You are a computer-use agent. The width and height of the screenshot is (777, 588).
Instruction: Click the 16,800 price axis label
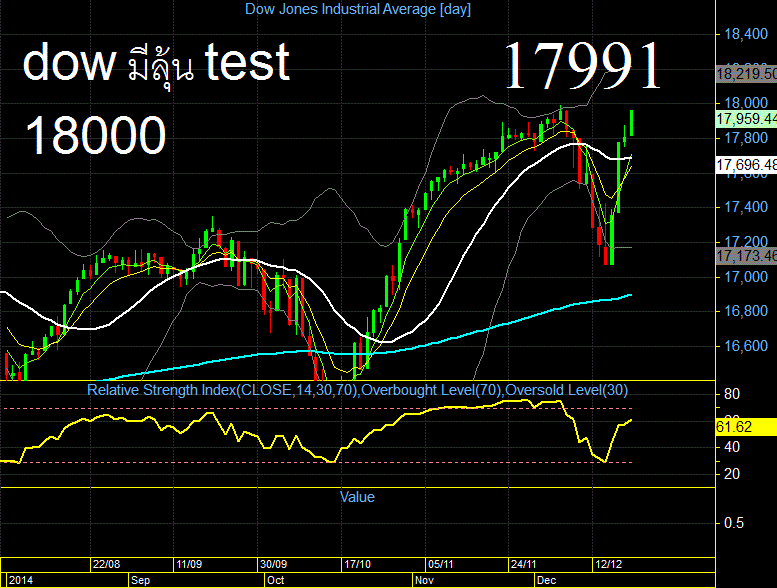tap(746, 311)
